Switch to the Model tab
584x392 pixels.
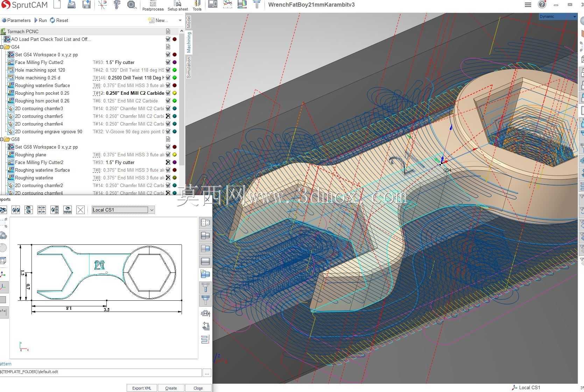click(189, 22)
